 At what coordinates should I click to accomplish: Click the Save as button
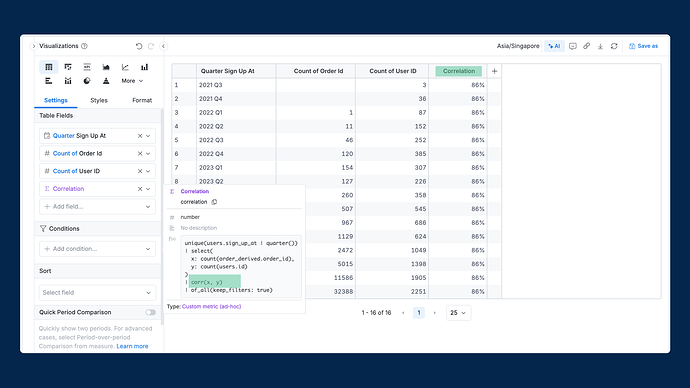pos(643,46)
